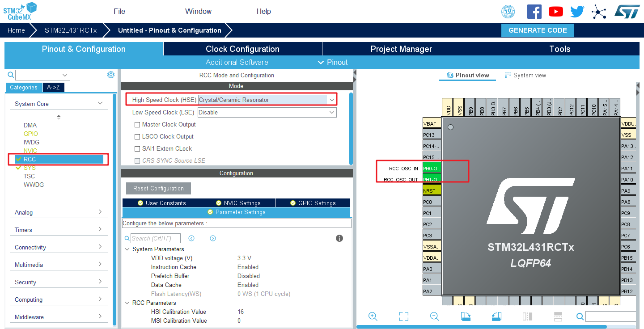Image resolution: width=644 pixels, height=329 pixels.
Task: Click the GENERATE CODE button
Action: 538,30
